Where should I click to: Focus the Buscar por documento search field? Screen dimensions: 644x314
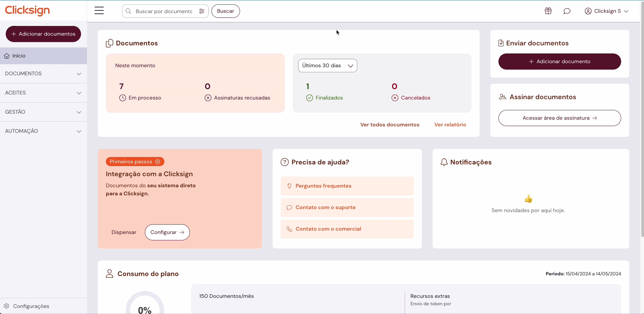coord(164,11)
